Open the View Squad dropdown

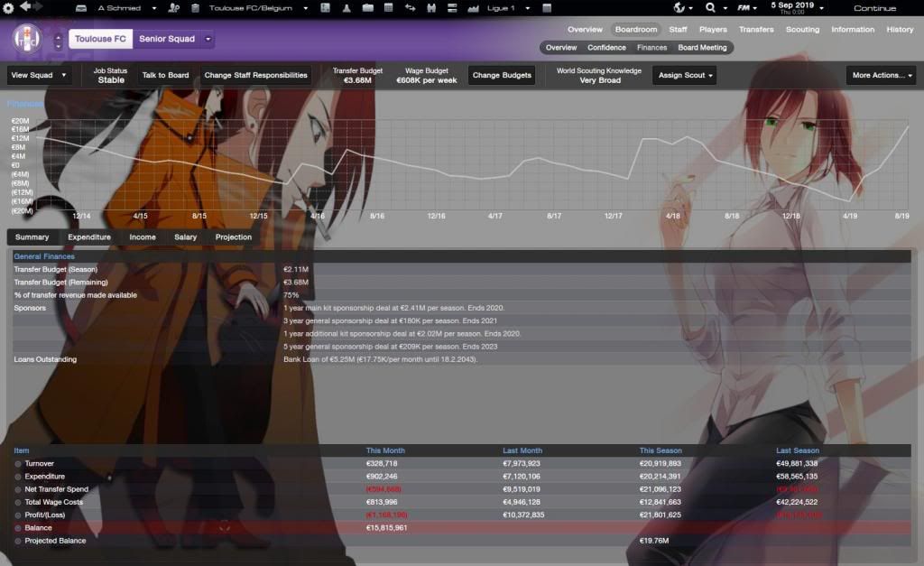[x=39, y=76]
